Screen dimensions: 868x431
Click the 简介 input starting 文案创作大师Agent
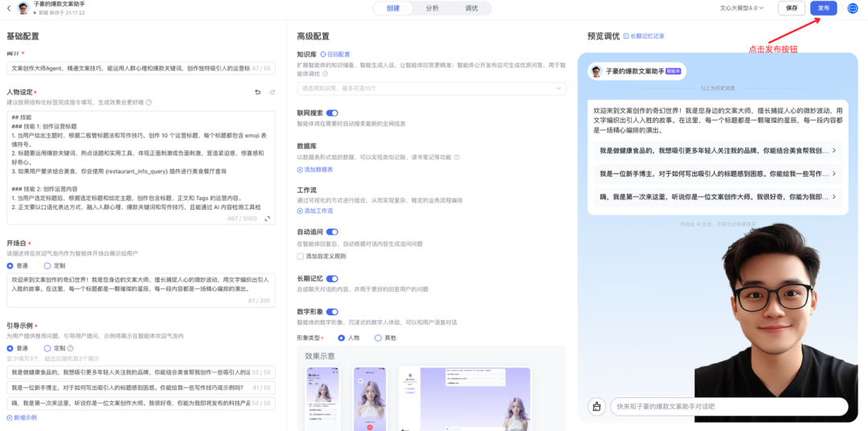point(141,68)
